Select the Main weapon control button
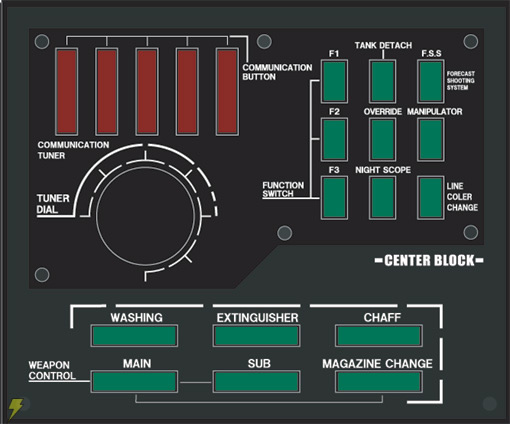Image resolution: width=510 pixels, height=424 pixels. [134, 382]
